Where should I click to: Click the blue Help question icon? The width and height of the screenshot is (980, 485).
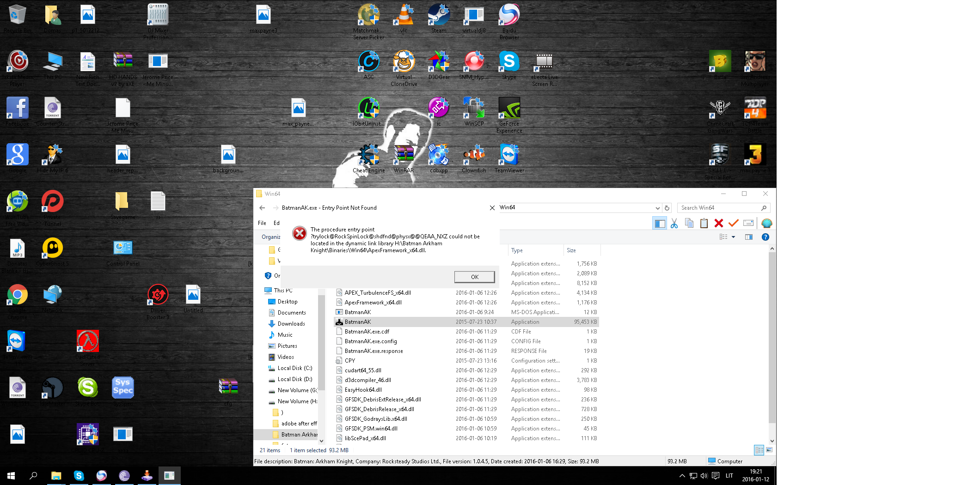point(766,237)
